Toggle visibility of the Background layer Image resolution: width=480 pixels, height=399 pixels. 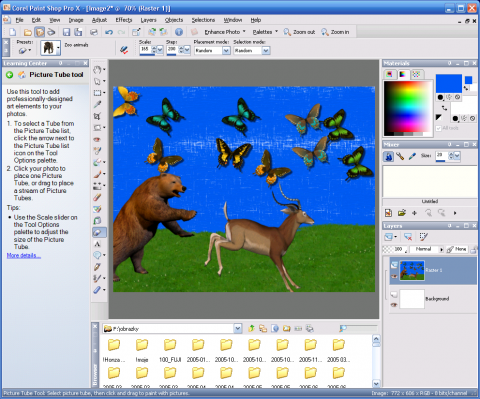(394, 305)
